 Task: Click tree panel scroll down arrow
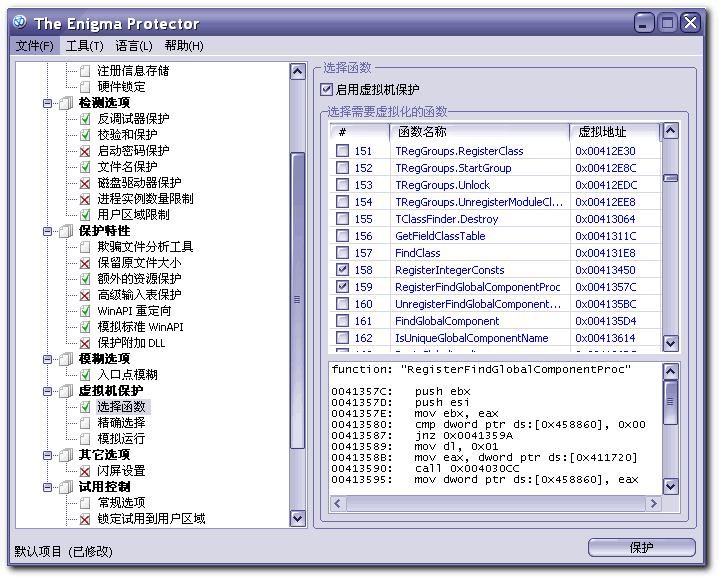pyautogui.click(x=298, y=518)
